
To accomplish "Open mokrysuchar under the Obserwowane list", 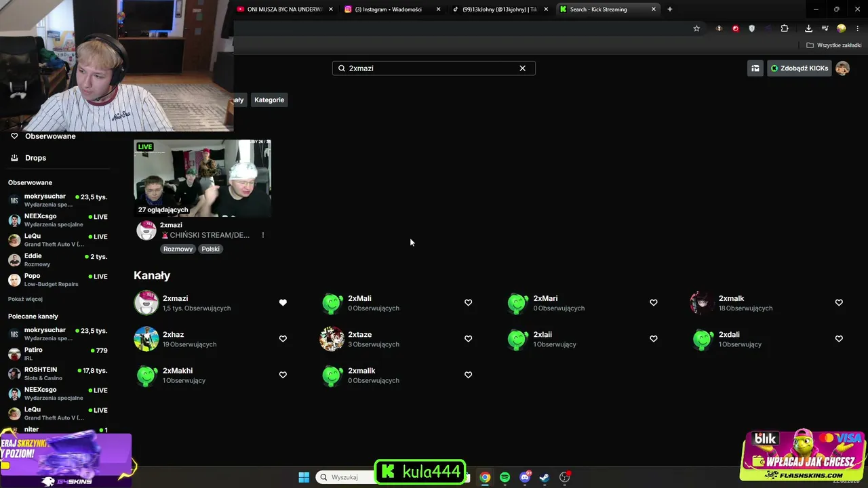I will [58, 200].
